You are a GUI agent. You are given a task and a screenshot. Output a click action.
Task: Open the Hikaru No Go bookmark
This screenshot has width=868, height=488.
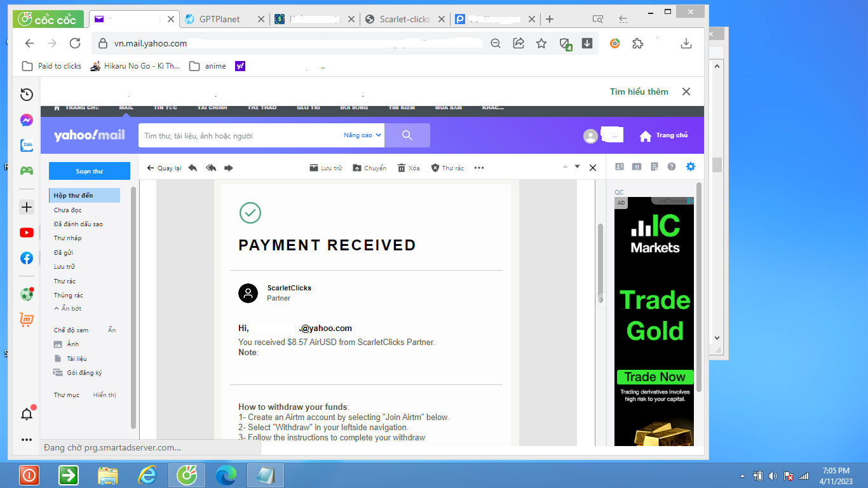[x=135, y=66]
